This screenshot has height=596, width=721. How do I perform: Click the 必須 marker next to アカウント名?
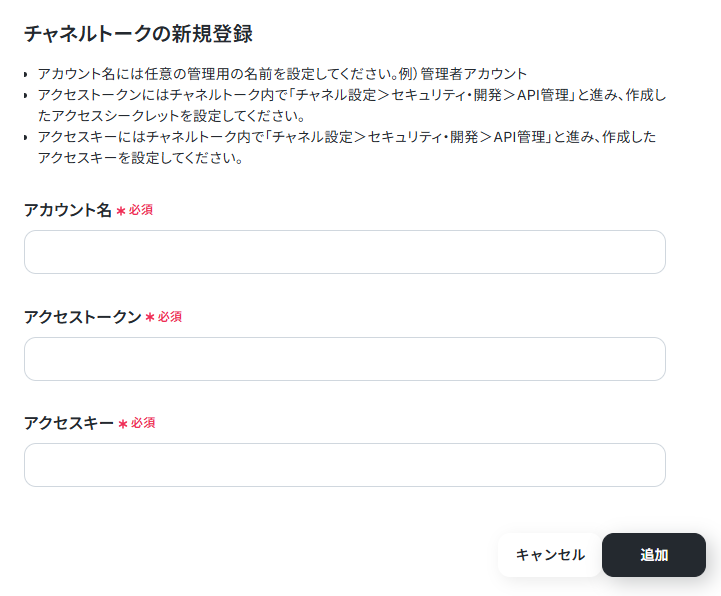click(x=141, y=210)
